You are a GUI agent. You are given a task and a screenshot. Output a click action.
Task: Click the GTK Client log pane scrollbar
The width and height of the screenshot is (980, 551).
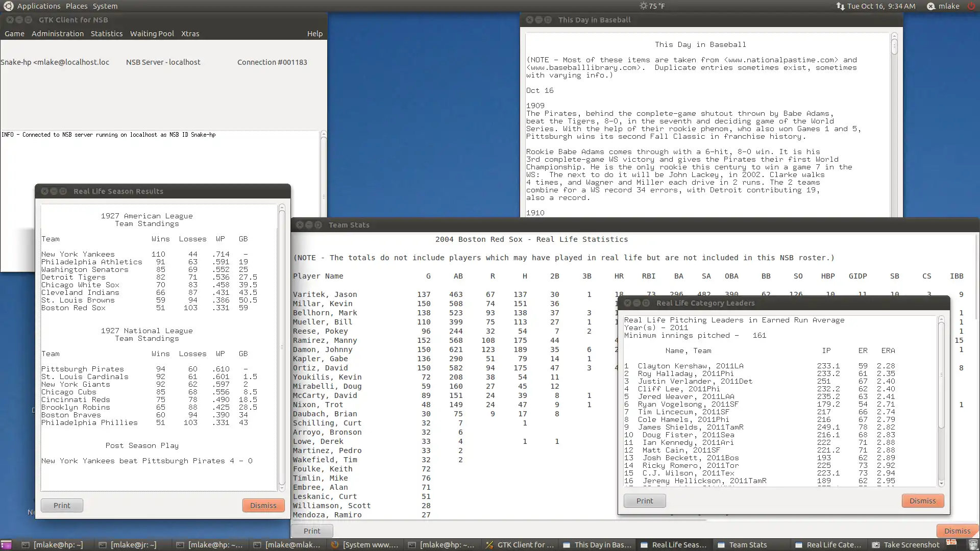tap(323, 173)
